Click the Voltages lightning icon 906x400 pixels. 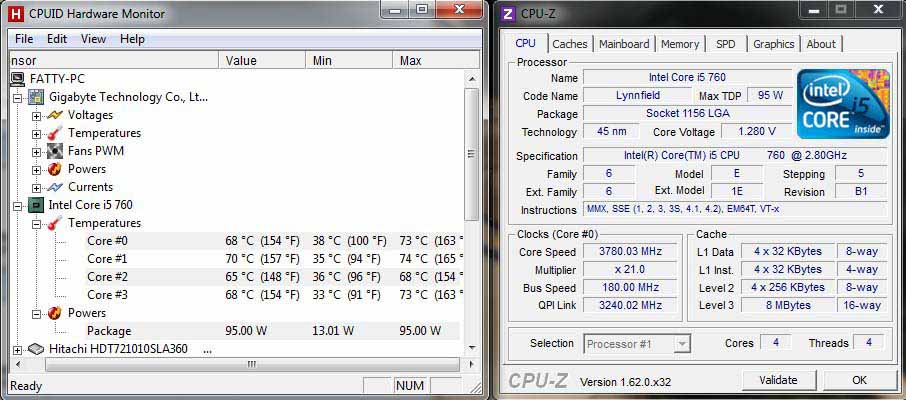coord(55,115)
